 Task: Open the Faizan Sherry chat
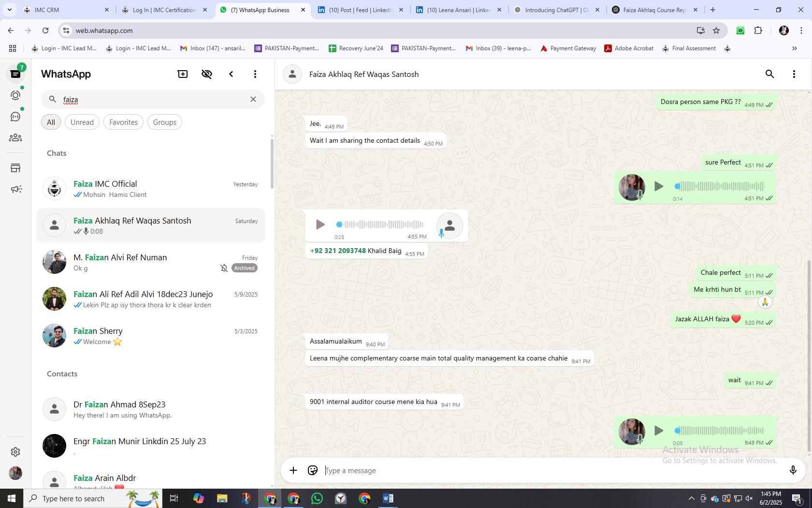(150, 336)
